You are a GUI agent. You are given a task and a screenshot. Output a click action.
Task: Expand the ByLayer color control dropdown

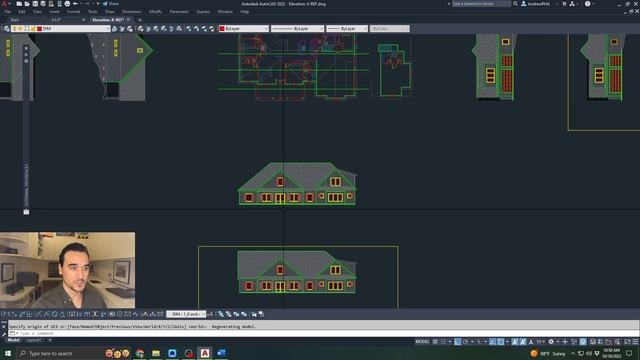tap(266, 29)
